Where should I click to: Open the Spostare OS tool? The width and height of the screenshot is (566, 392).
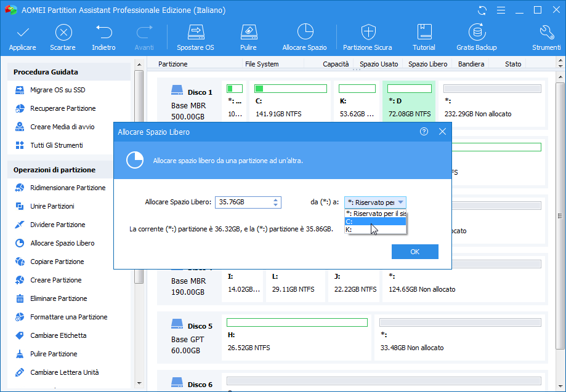tap(195, 38)
